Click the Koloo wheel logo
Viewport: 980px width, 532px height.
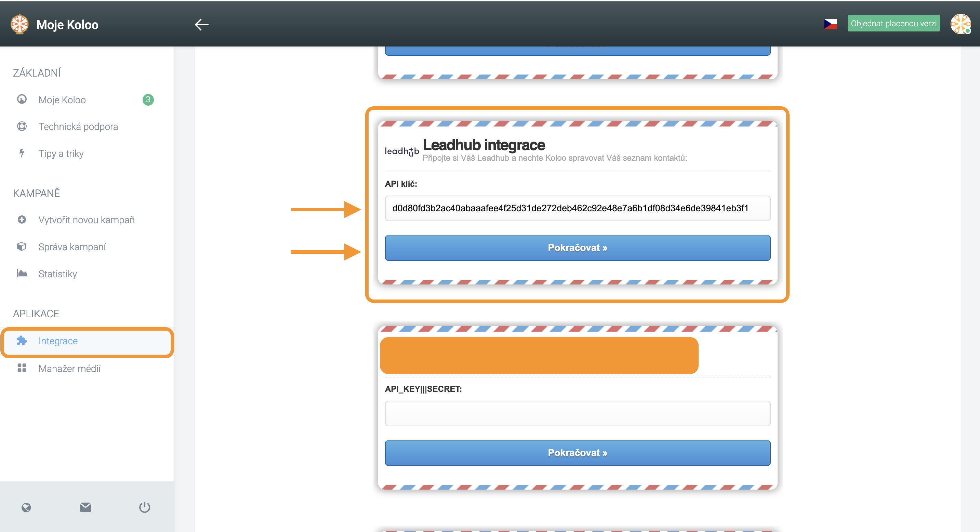[19, 24]
